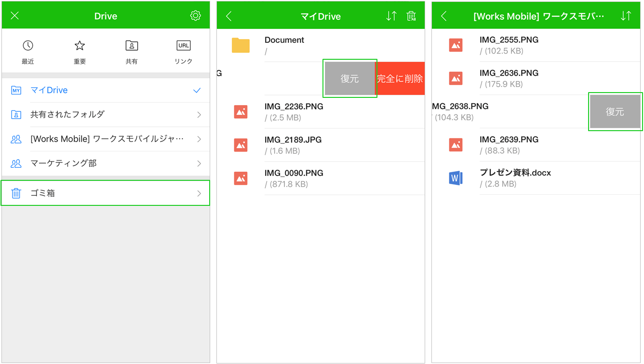The image size is (644, 364).
Task: Expand [Works Mobile] shared drive chevron
Action: [199, 139]
